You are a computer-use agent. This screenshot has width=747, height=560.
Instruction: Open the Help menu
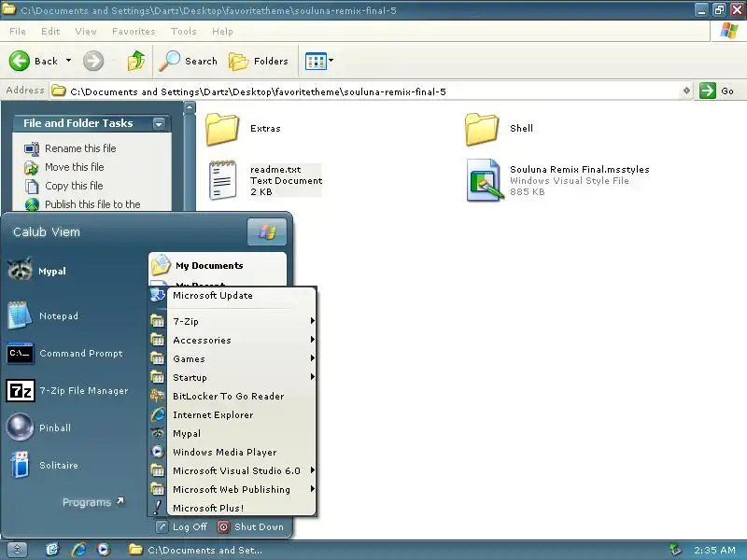[x=222, y=32]
